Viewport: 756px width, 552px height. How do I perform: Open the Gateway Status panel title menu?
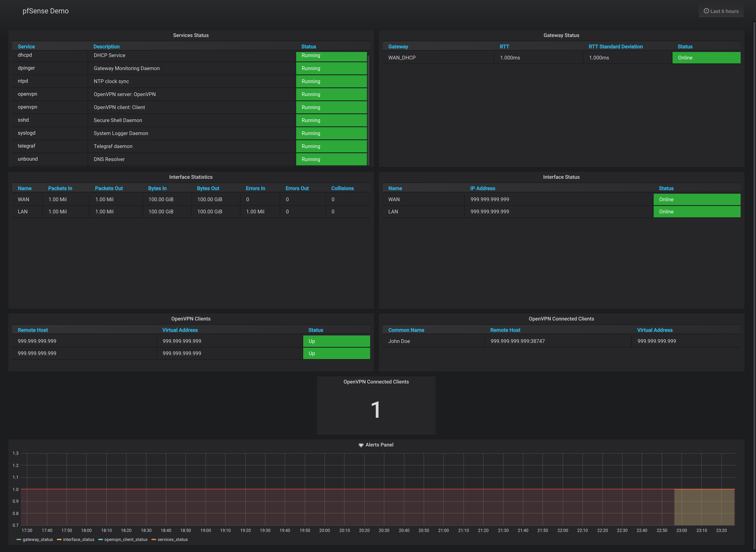561,35
